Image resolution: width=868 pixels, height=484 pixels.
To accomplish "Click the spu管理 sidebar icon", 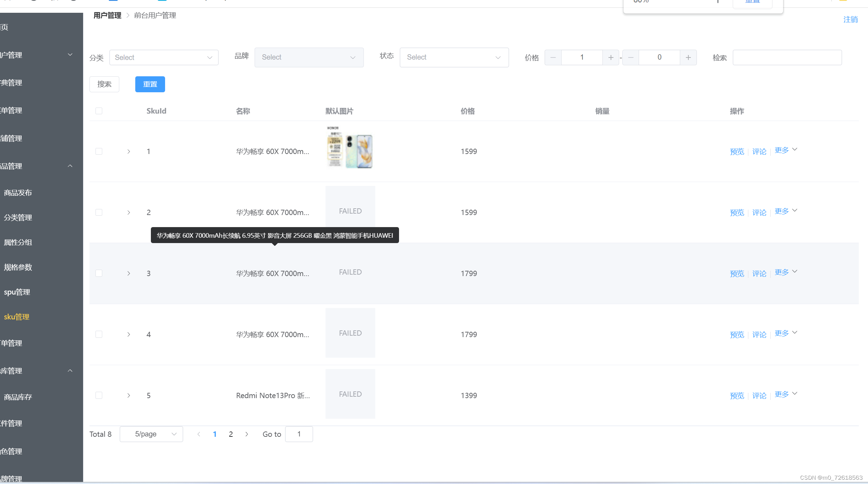I will point(16,291).
